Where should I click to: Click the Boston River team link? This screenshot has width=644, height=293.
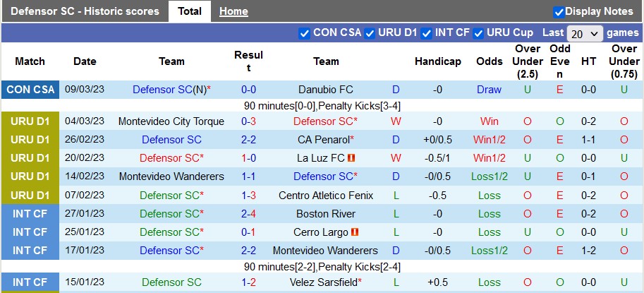click(x=326, y=214)
